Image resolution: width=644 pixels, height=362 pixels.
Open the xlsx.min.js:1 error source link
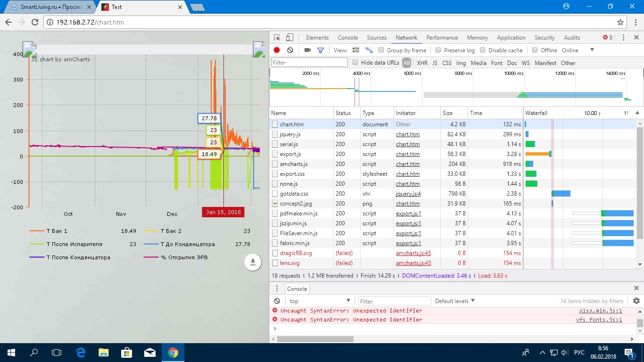600,311
